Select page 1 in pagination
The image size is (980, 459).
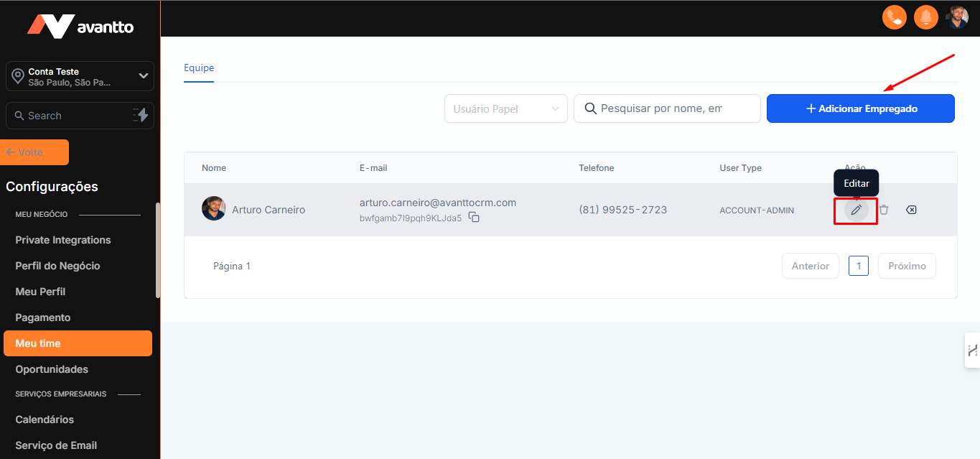(x=859, y=266)
